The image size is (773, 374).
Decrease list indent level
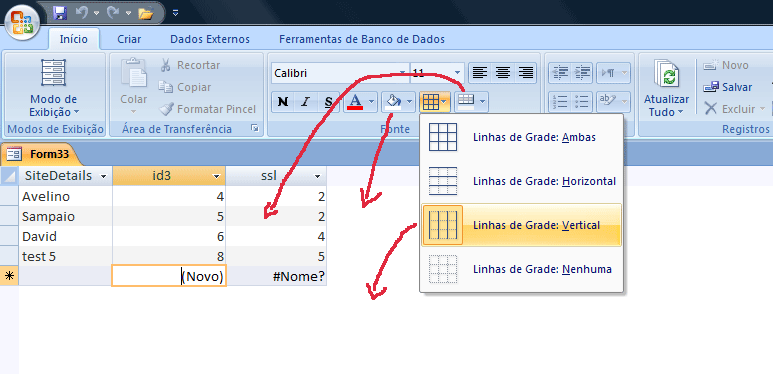[561, 73]
